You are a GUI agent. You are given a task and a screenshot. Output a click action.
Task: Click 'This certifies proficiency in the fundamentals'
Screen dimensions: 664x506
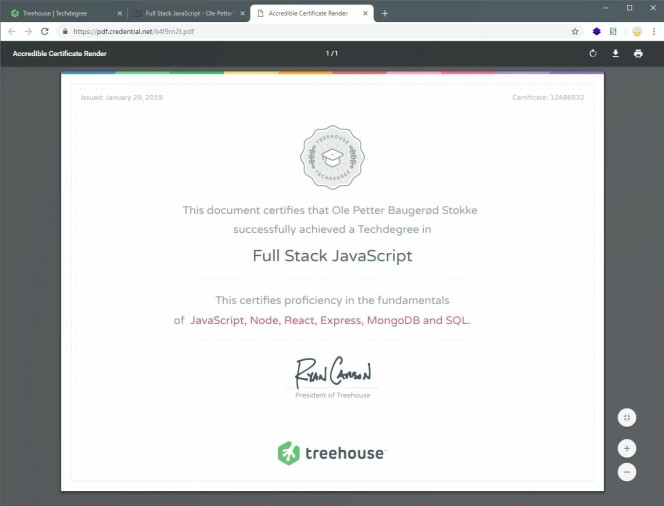tap(332, 300)
